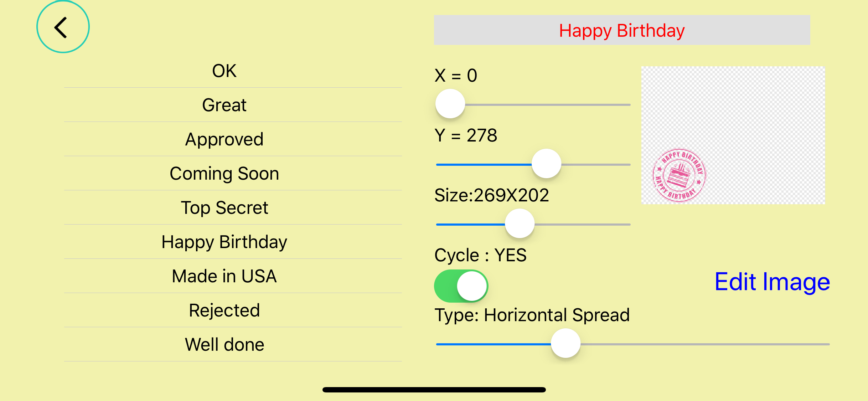Select the Top Secret stamp
The height and width of the screenshot is (401, 868).
click(224, 207)
